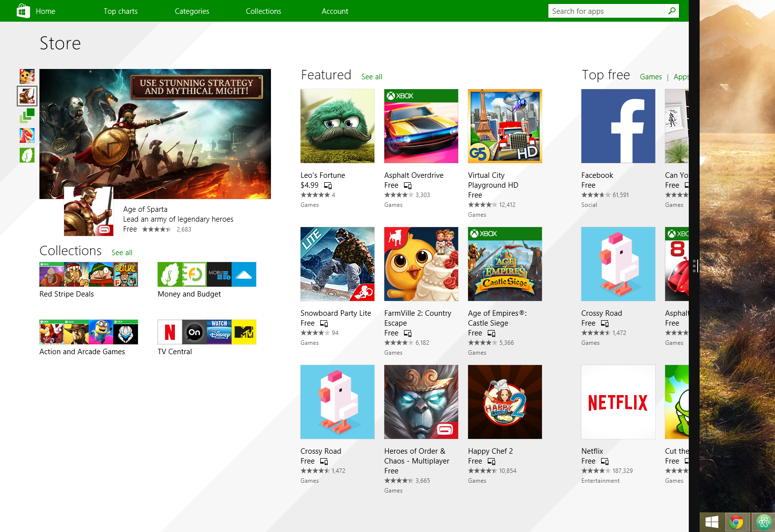Click Snowboard Party Lite title text
The height and width of the screenshot is (532, 775).
click(x=336, y=313)
